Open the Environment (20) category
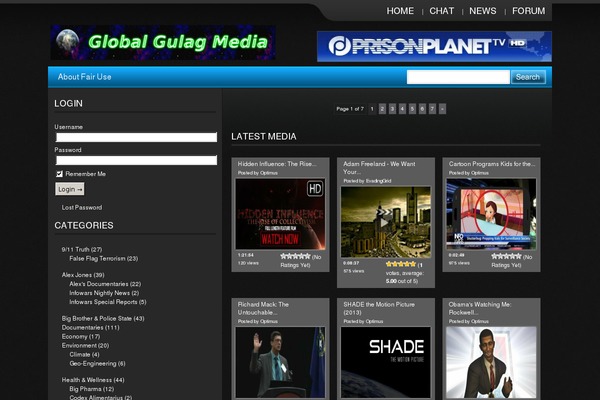 point(85,346)
